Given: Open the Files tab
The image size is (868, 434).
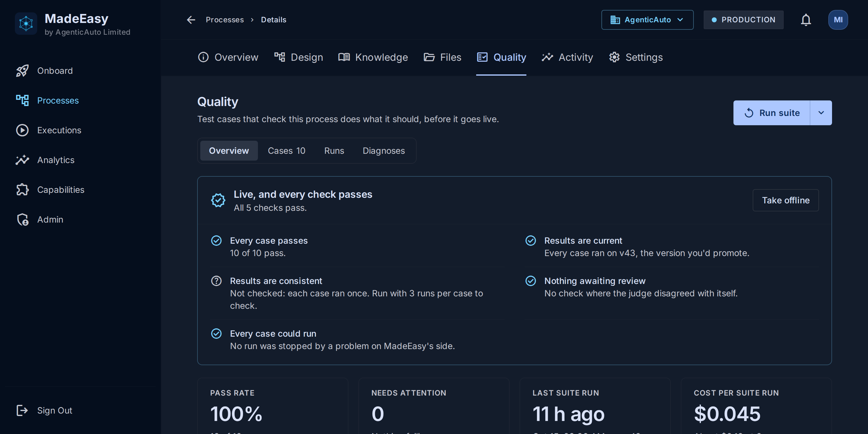Looking at the screenshot, I should click(x=442, y=57).
